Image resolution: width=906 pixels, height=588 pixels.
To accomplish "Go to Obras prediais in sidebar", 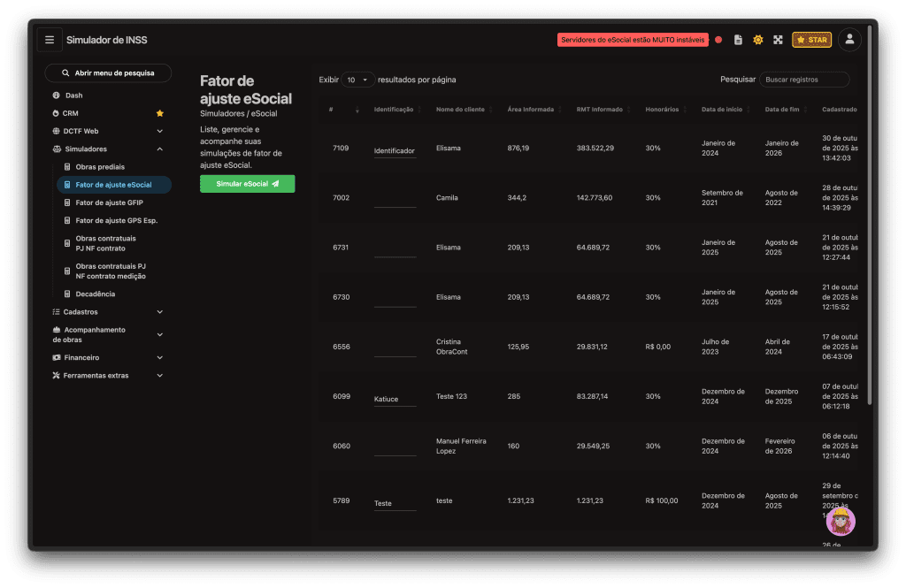I will click(x=100, y=166).
